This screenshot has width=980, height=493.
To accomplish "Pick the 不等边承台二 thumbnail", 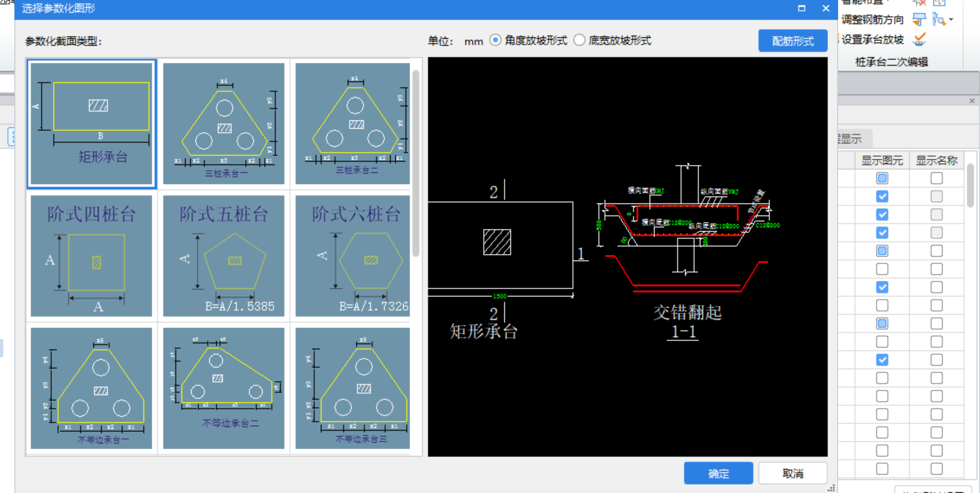I will pos(224,388).
